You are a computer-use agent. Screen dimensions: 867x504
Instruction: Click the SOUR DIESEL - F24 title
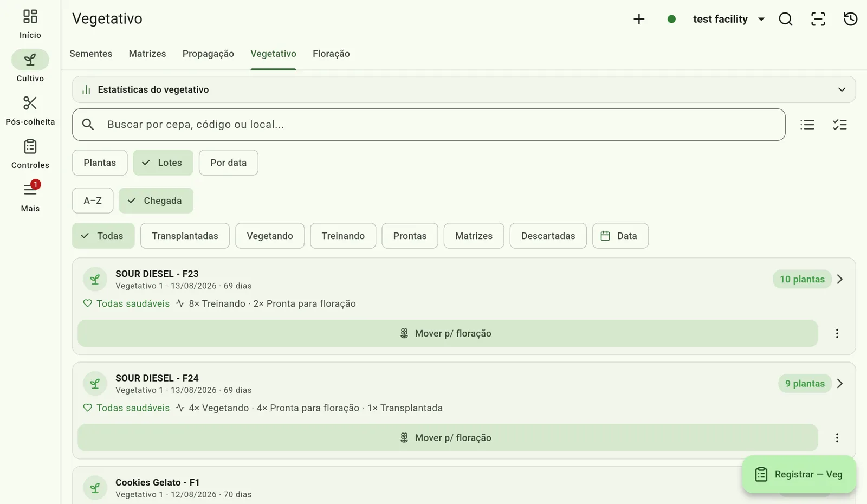pos(157,378)
